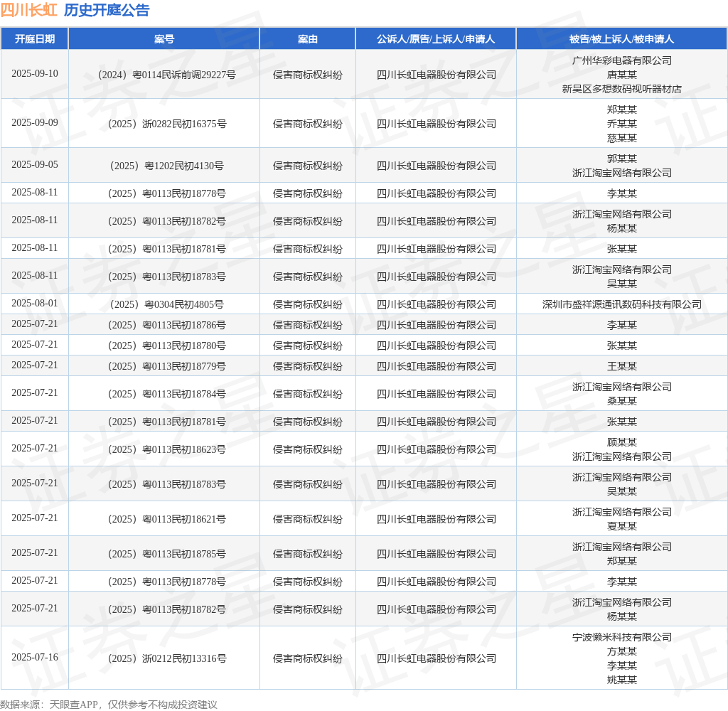This screenshot has width=728, height=711.
Task: Select case number (2025)粤0113民初18785号
Action: pyautogui.click(x=166, y=554)
